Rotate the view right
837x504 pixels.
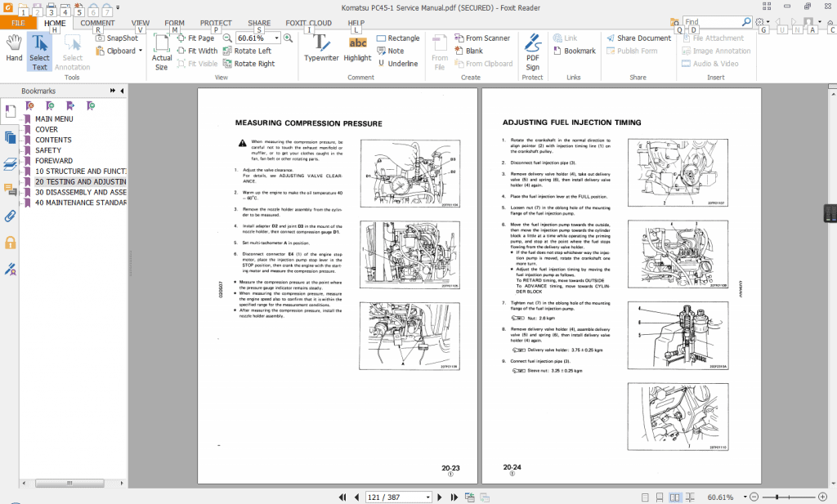pyautogui.click(x=248, y=64)
